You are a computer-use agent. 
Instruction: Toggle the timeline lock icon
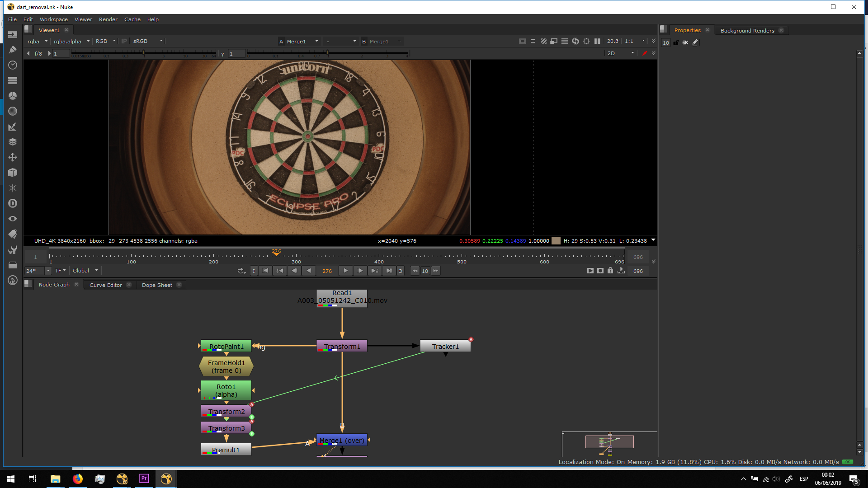[x=610, y=271]
